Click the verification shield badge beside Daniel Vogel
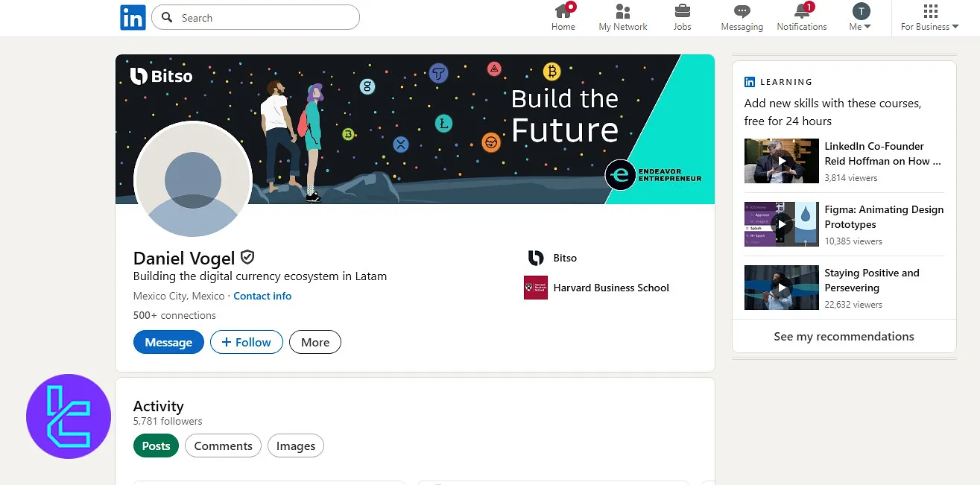 247,258
